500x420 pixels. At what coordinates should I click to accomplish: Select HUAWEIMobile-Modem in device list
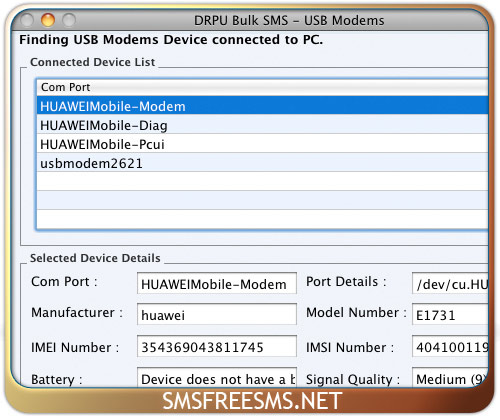(x=262, y=106)
